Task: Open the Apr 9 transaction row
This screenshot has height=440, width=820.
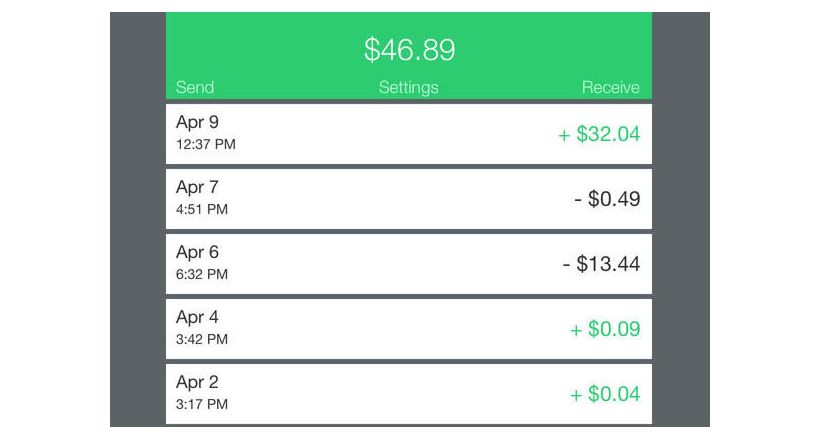Action: (408, 134)
